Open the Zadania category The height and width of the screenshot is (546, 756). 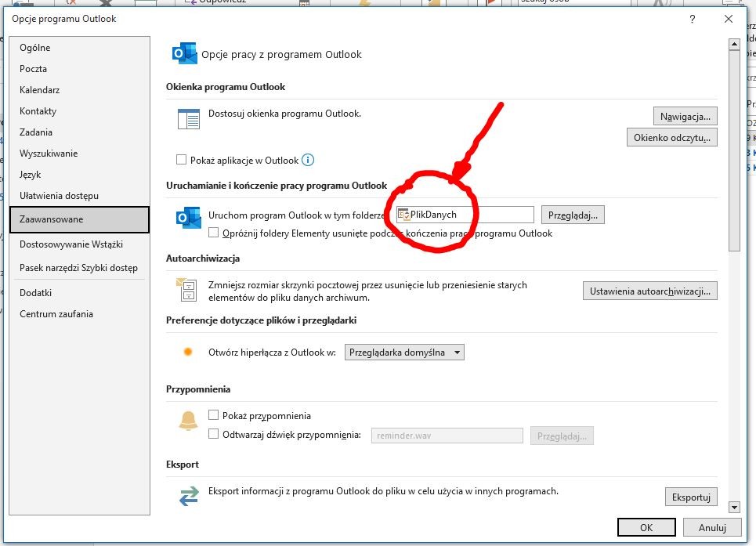click(80, 132)
